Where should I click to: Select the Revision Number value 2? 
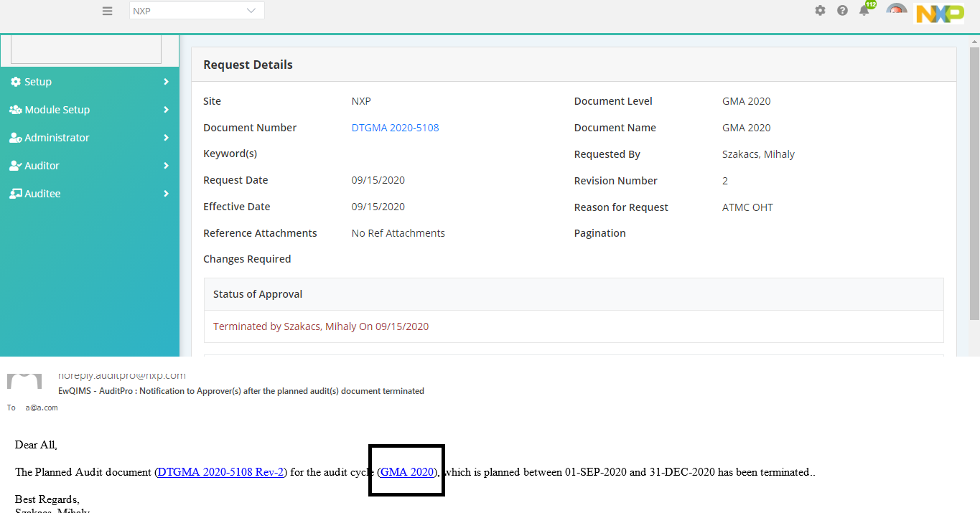725,181
